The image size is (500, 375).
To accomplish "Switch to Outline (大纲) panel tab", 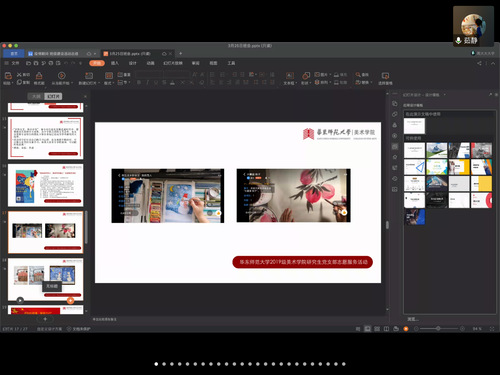I will 36,96.
